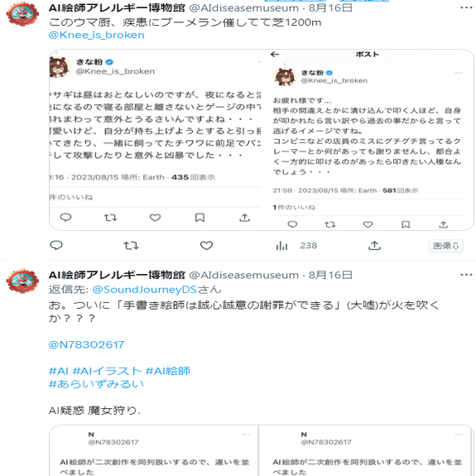This screenshot has width=476, height=476.
Task: Reply to first tweet with the speech bubble icon
Action: 56,245
